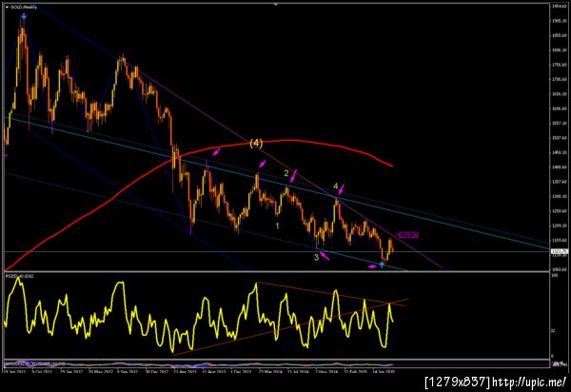Select the green wave label 4
Screen dimensions: 571x392
336,186
